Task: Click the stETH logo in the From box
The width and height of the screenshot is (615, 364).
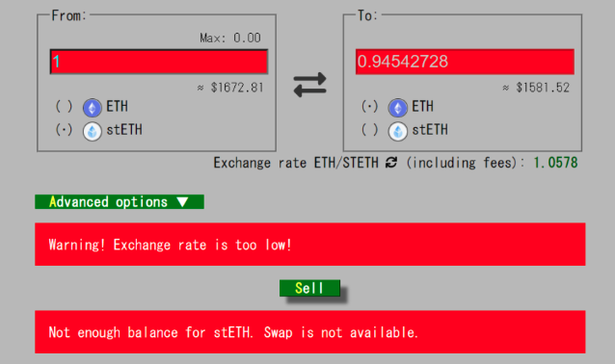Action: click(93, 132)
